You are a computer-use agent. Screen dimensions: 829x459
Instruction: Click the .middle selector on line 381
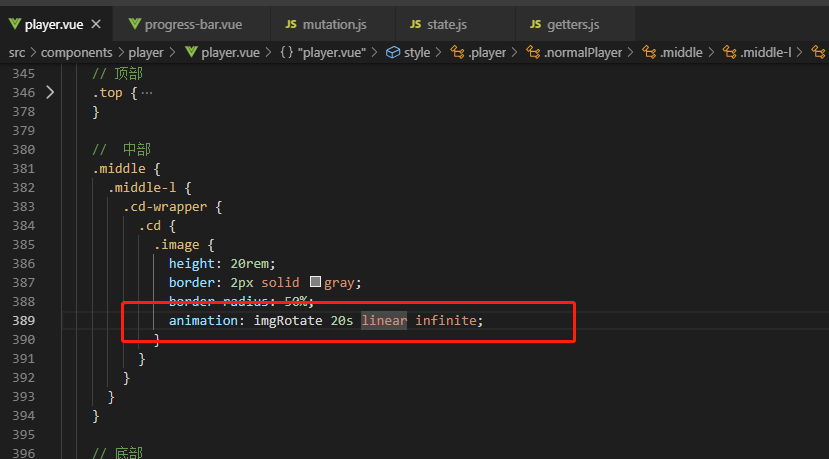click(119, 169)
